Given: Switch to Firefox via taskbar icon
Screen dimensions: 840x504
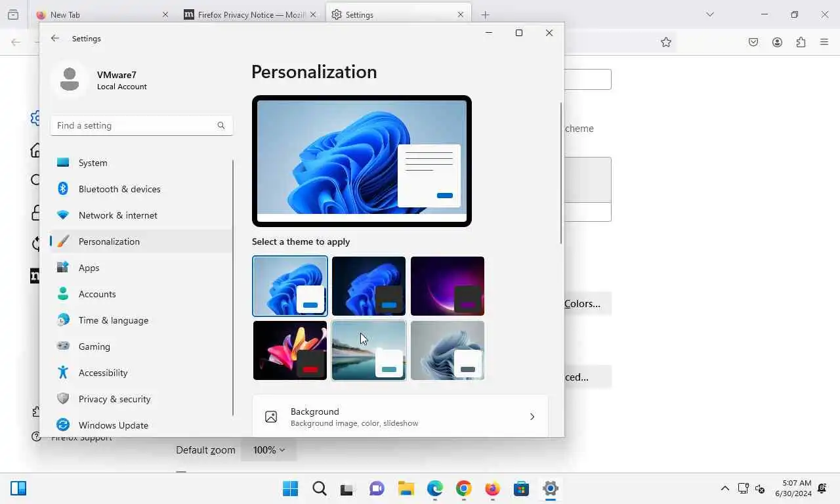Looking at the screenshot, I should tap(493, 488).
